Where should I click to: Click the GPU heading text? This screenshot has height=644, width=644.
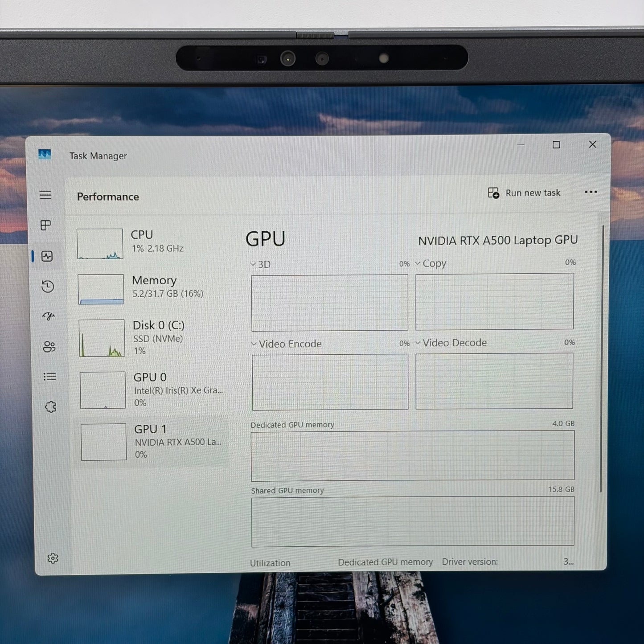point(266,239)
